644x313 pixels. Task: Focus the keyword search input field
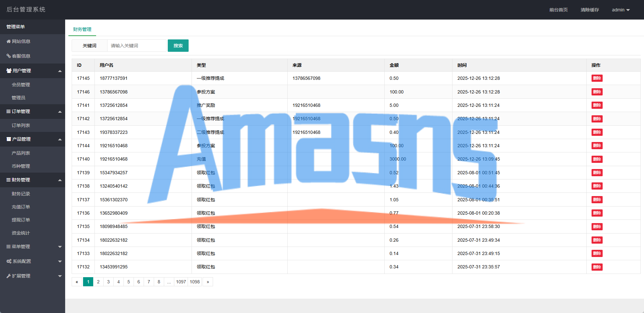[x=137, y=46]
